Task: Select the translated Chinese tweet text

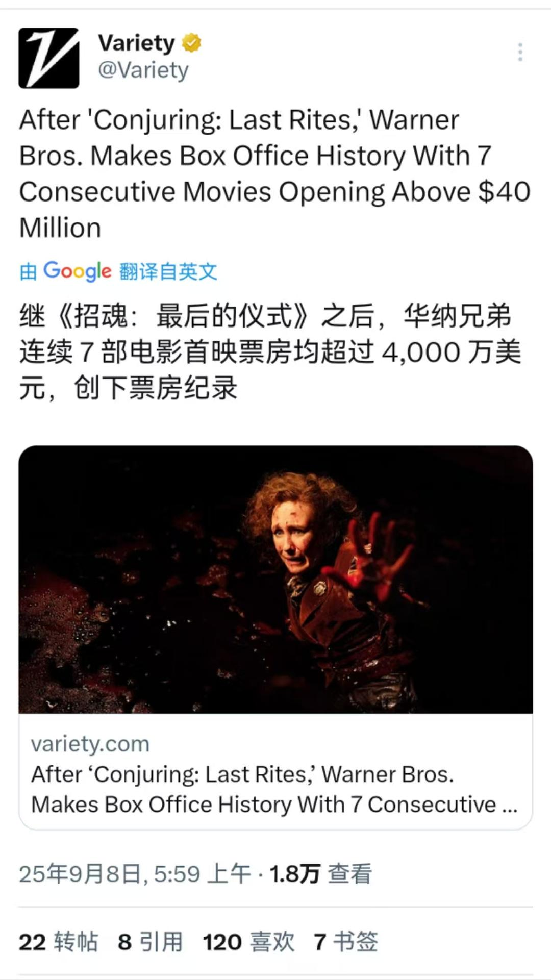Action: tap(270, 351)
